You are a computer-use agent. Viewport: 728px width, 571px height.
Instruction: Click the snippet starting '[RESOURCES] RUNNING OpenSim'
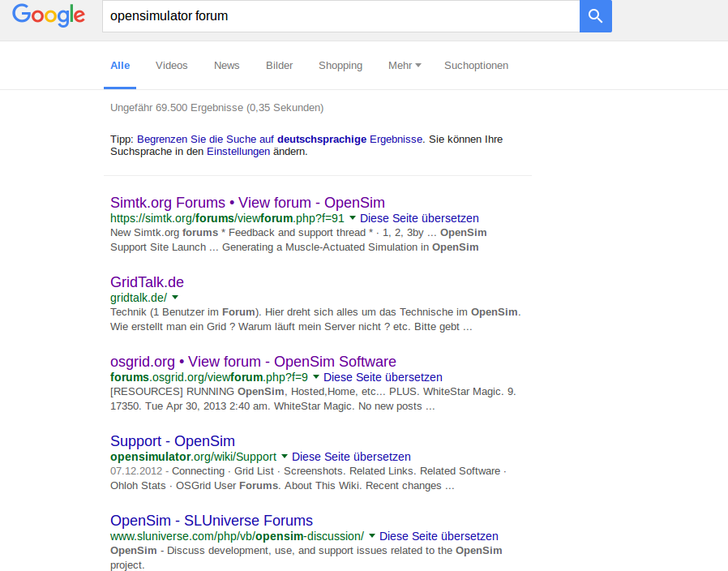click(313, 398)
